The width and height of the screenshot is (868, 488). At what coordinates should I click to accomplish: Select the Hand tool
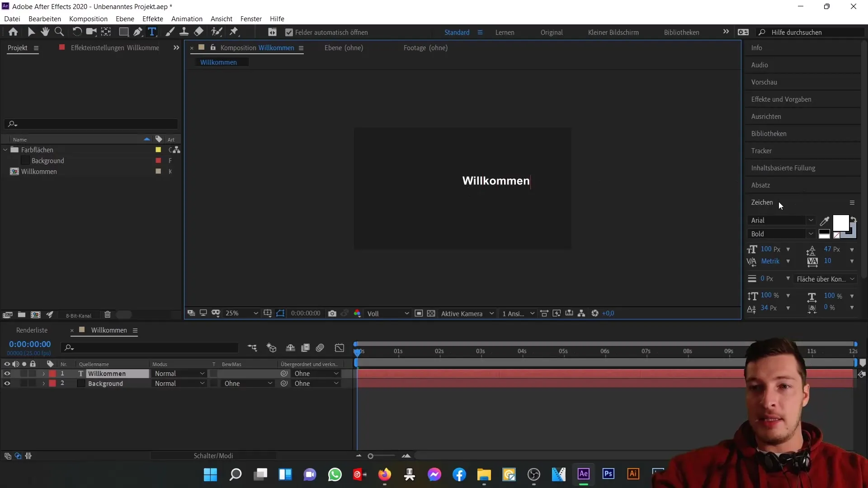click(45, 32)
